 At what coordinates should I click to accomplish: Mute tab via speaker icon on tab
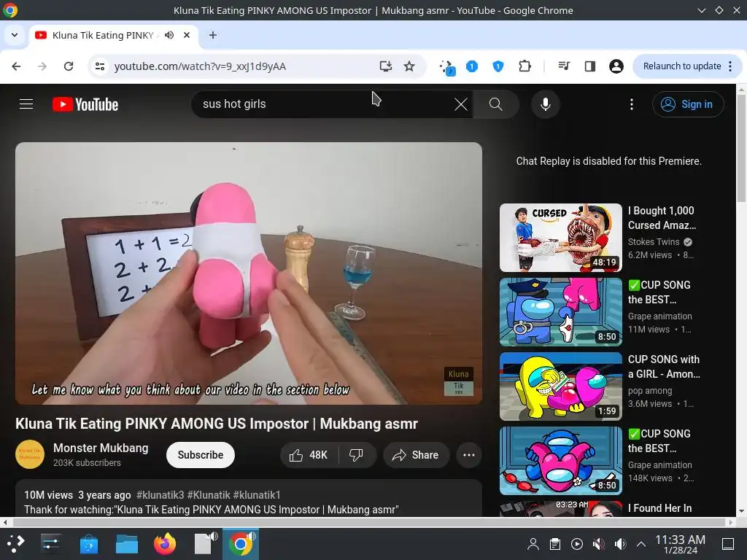[x=169, y=35]
